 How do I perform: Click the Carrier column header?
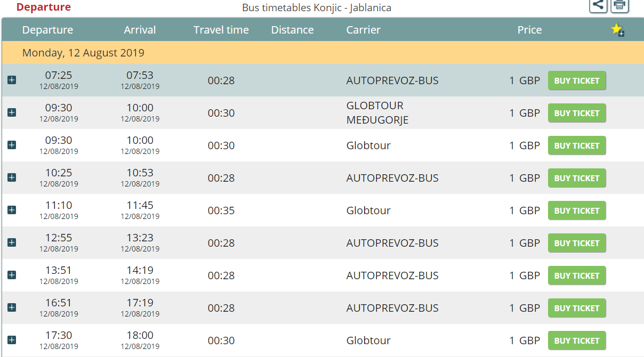(363, 30)
